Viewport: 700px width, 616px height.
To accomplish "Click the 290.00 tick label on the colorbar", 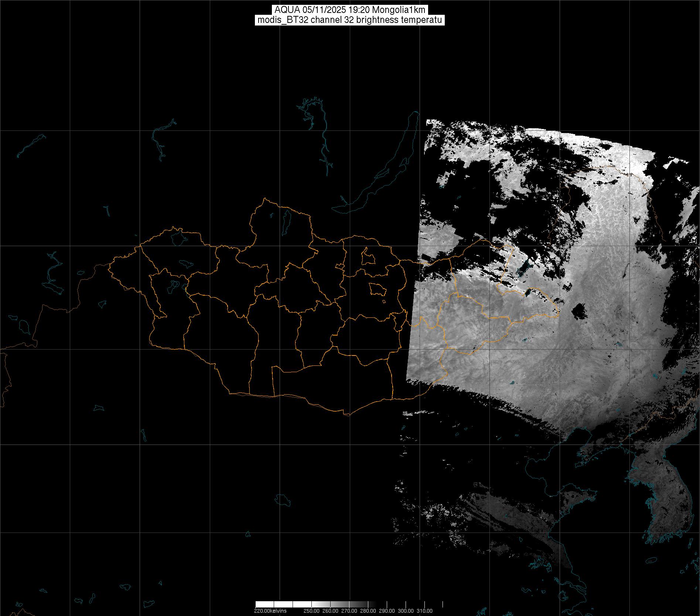I will coord(387,611).
